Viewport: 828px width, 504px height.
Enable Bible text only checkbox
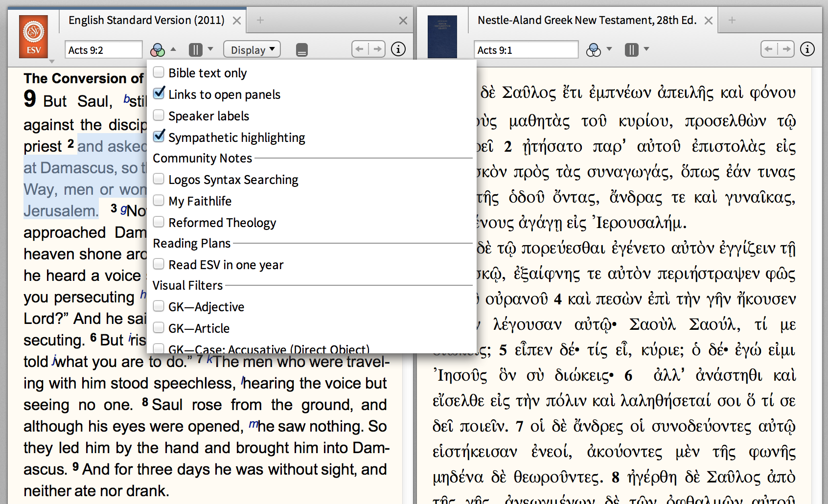(x=159, y=72)
